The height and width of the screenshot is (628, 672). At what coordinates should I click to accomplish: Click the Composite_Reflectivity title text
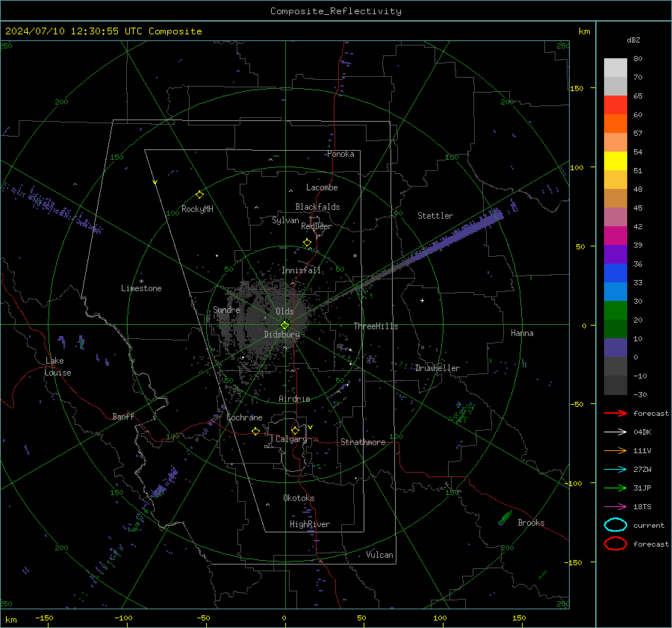(336, 11)
